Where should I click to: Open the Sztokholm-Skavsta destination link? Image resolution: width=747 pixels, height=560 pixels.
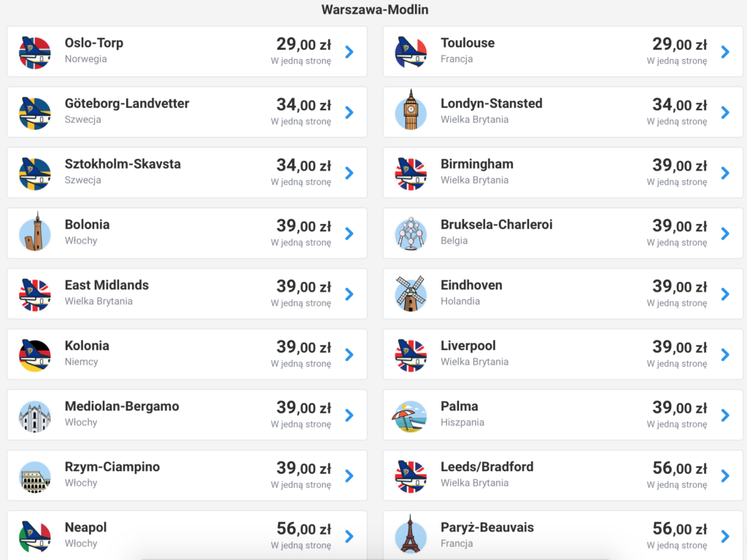pyautogui.click(x=123, y=164)
